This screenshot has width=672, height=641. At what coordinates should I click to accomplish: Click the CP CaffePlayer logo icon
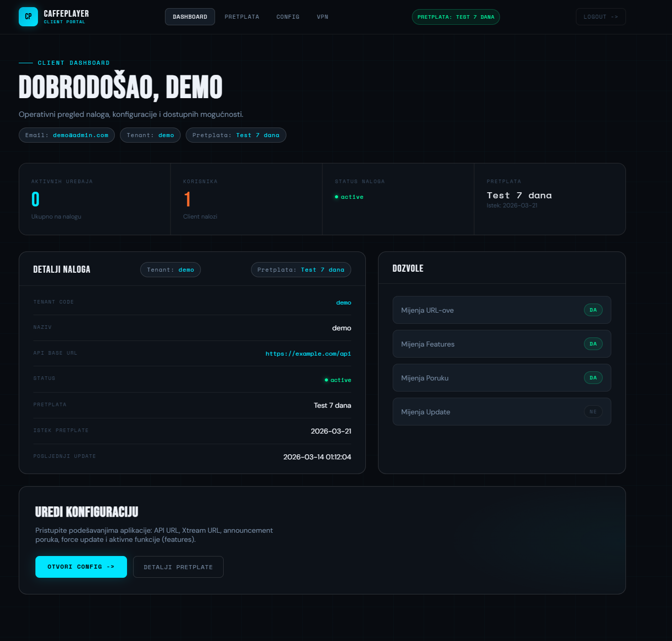[28, 17]
